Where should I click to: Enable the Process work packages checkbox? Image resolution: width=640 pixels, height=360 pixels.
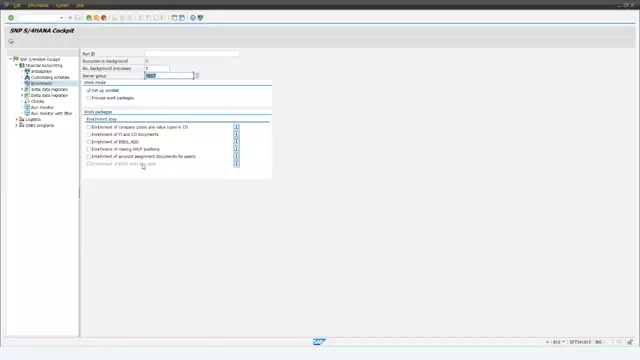pyautogui.click(x=89, y=98)
